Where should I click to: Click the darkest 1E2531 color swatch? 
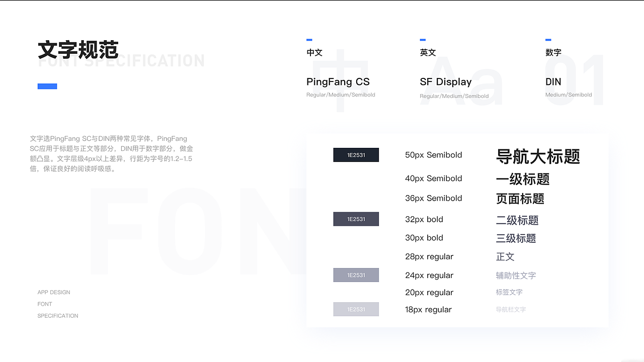pos(356,155)
